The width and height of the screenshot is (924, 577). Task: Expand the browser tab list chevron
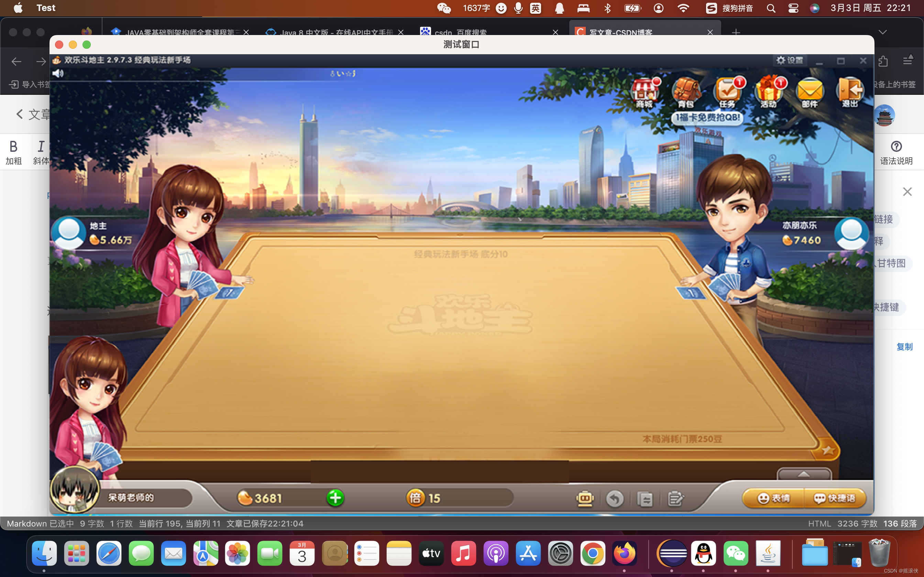click(x=882, y=32)
